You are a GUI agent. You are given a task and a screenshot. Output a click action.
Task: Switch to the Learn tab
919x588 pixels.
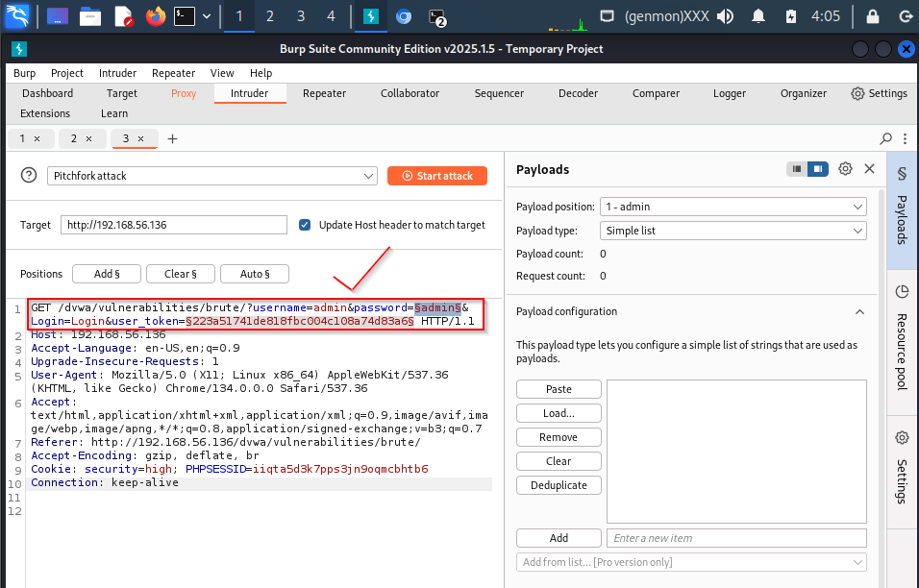114,113
